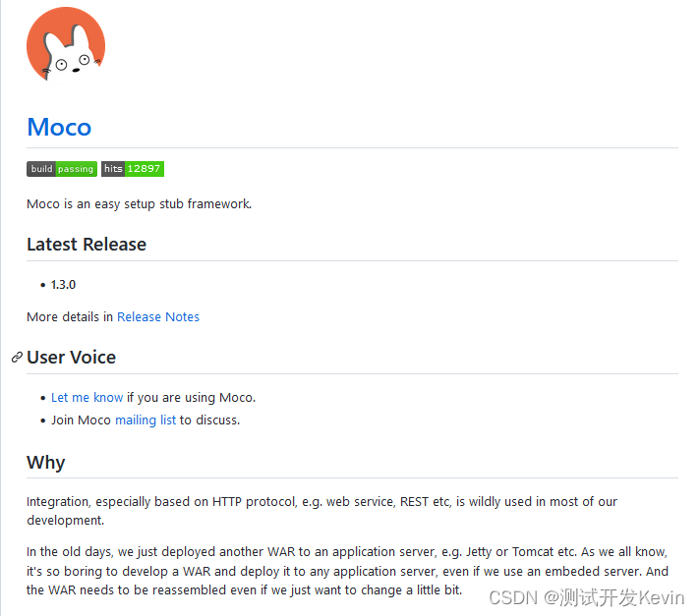699x616 pixels.
Task: Click the "Join Moco" text in the bullet
Action: tap(81, 420)
